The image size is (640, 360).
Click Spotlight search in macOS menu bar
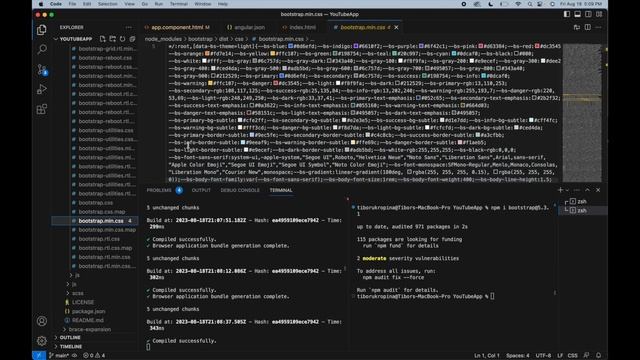pyautogui.click(x=530, y=4)
